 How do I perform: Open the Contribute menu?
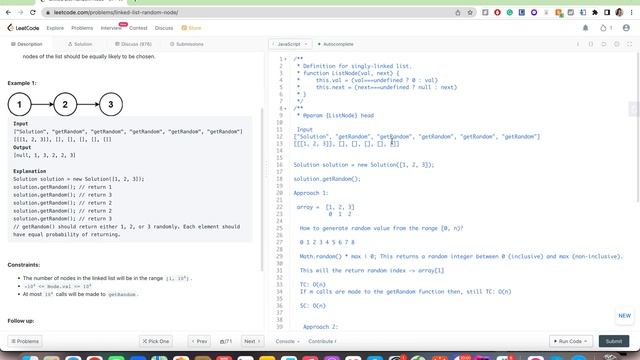(322, 341)
